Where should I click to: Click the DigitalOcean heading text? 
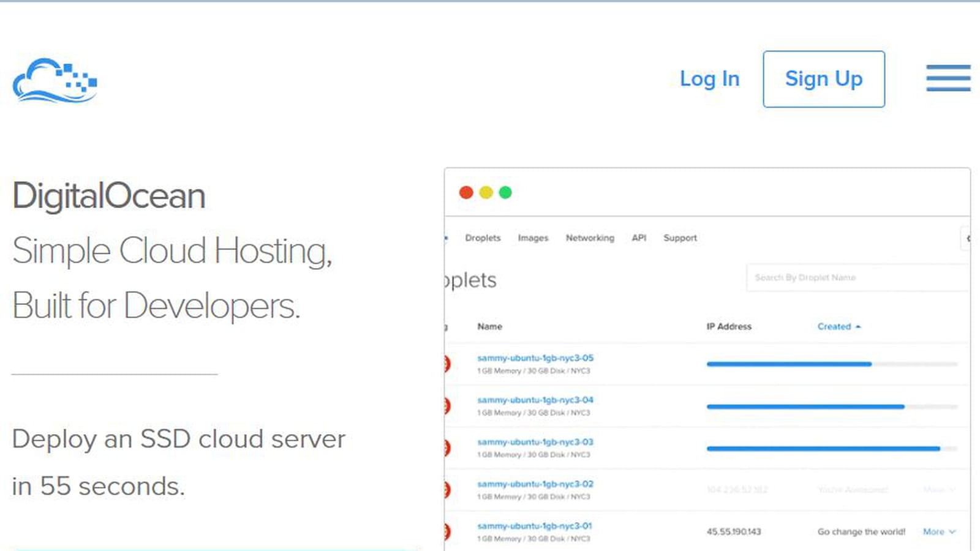tap(109, 197)
